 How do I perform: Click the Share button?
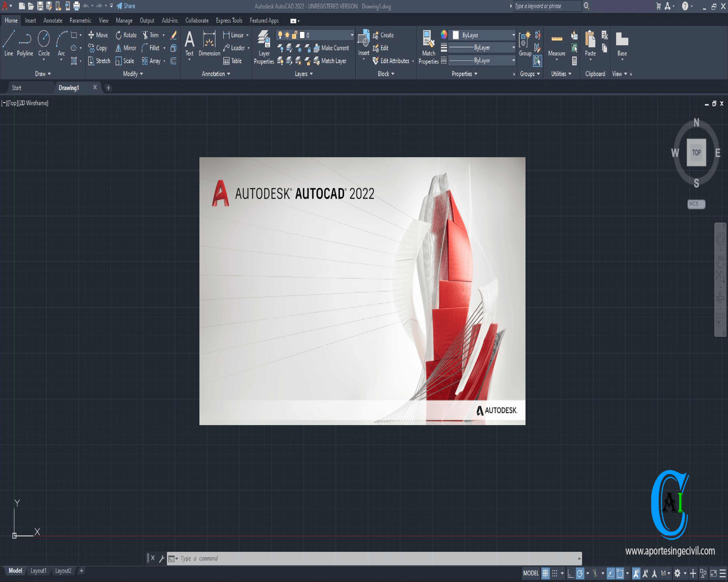[x=126, y=6]
